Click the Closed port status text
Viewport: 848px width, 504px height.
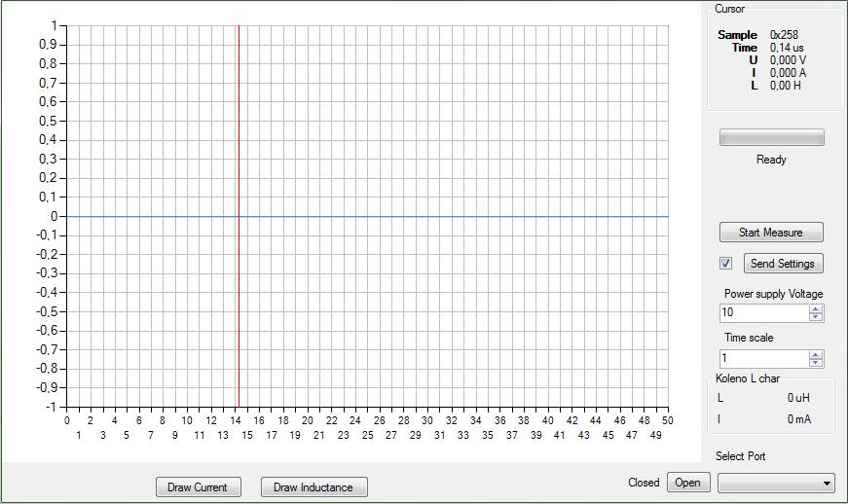pos(644,483)
